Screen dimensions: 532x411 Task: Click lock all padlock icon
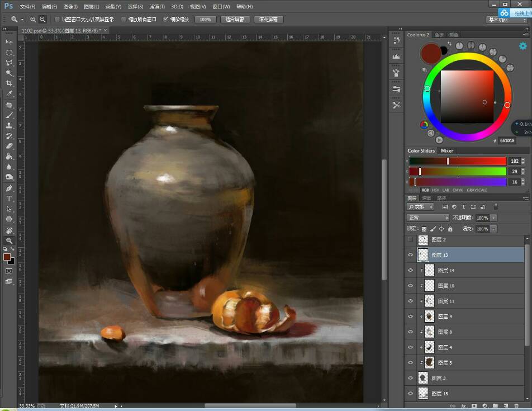[450, 229]
